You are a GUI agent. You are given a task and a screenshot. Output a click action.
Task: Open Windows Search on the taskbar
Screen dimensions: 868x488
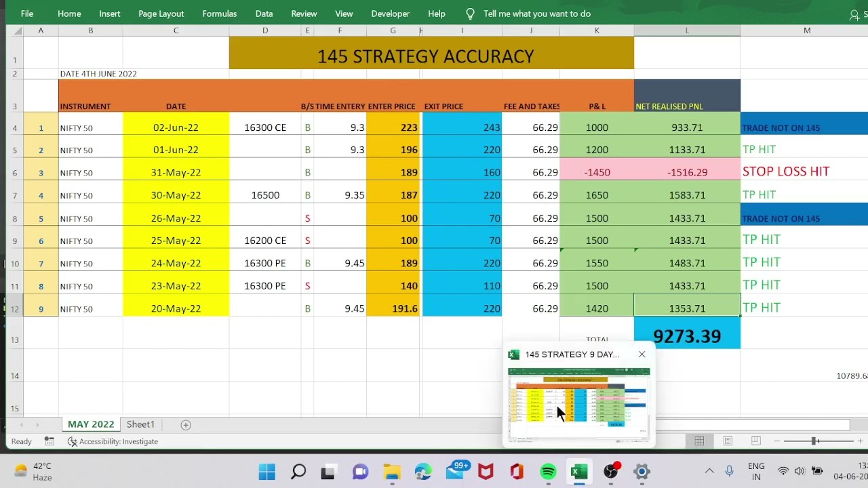pyautogui.click(x=298, y=471)
